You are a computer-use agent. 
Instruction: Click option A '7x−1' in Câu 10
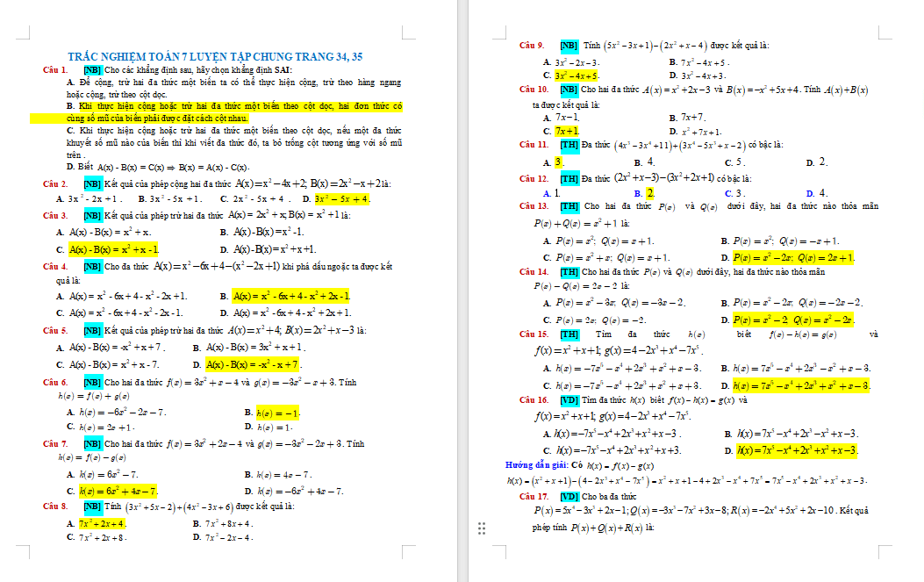click(562, 118)
